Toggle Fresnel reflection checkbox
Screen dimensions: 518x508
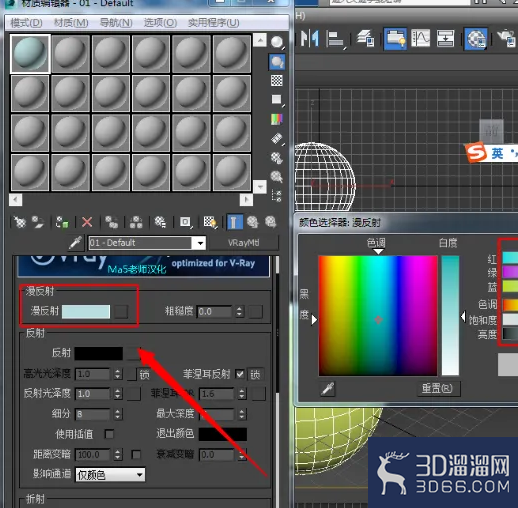click(x=240, y=374)
